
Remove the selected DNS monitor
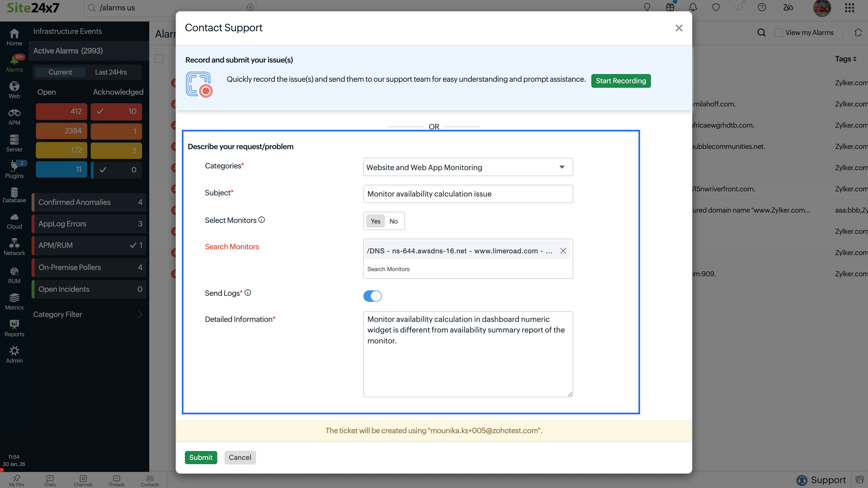[563, 250]
